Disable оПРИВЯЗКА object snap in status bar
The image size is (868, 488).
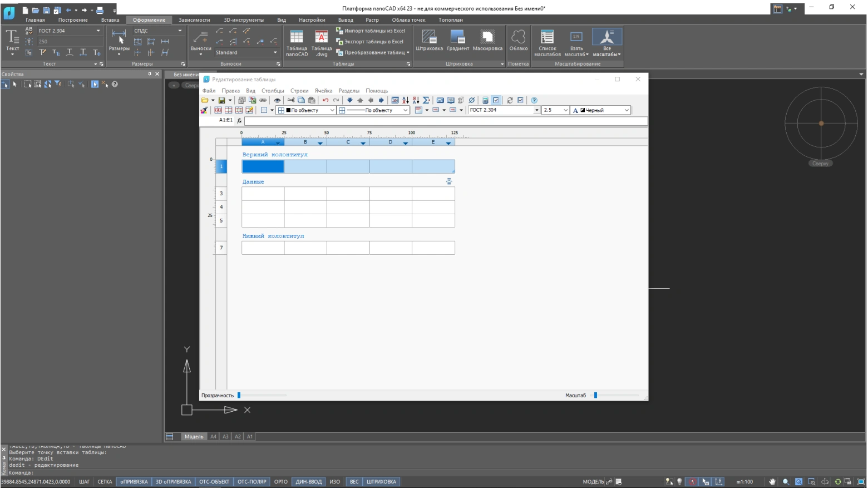(134, 482)
